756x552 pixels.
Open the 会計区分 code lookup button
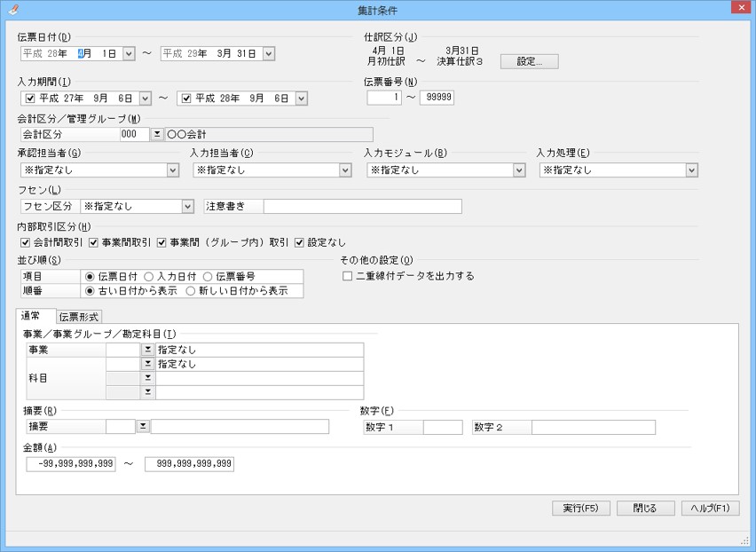point(158,134)
